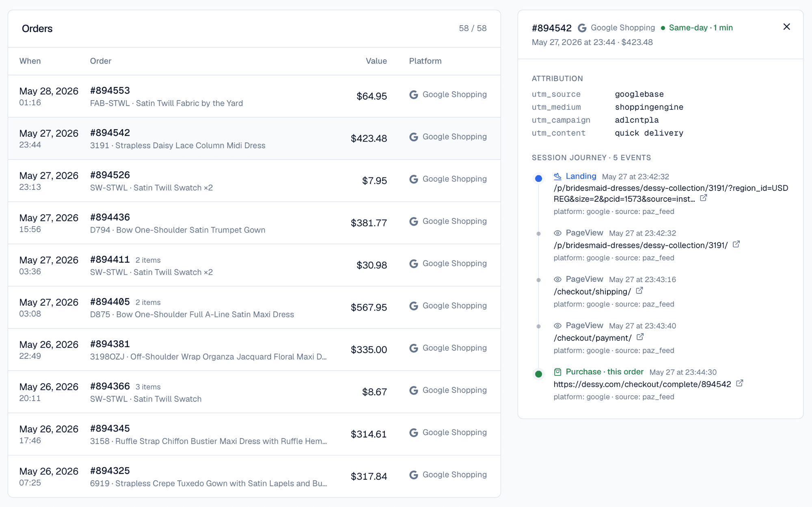Select order #894325 number
The image size is (812, 507).
[110, 470]
